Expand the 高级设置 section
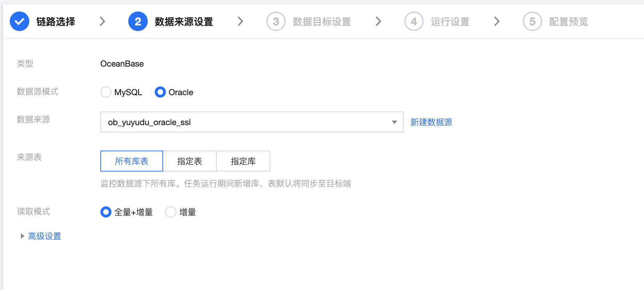 pyautogui.click(x=44, y=236)
